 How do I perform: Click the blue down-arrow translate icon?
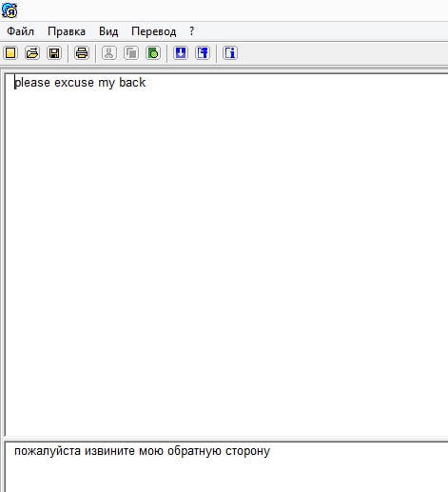[x=181, y=53]
